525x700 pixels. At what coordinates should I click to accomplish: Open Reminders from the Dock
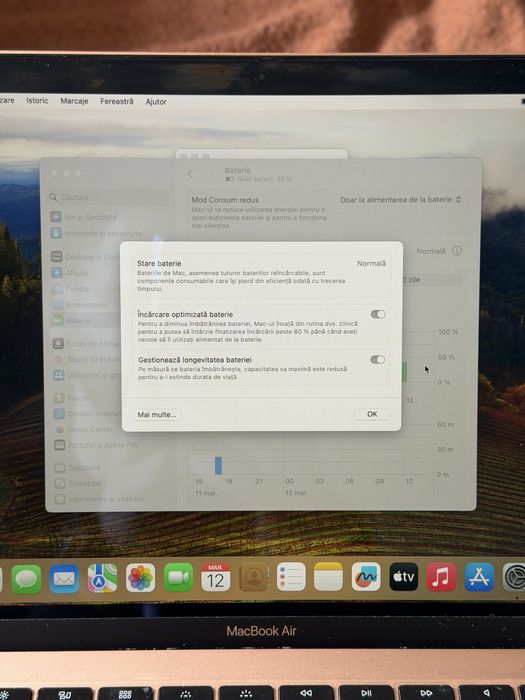tap(291, 577)
